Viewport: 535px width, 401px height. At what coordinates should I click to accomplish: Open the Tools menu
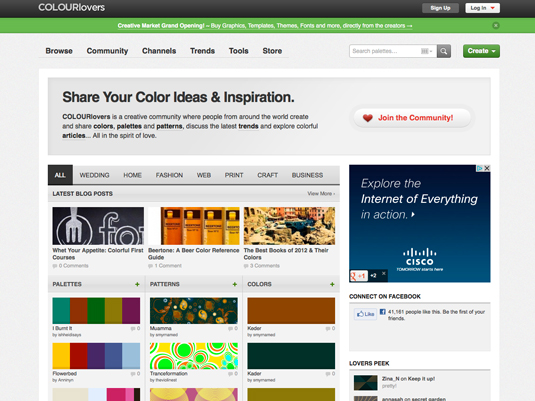(x=238, y=51)
